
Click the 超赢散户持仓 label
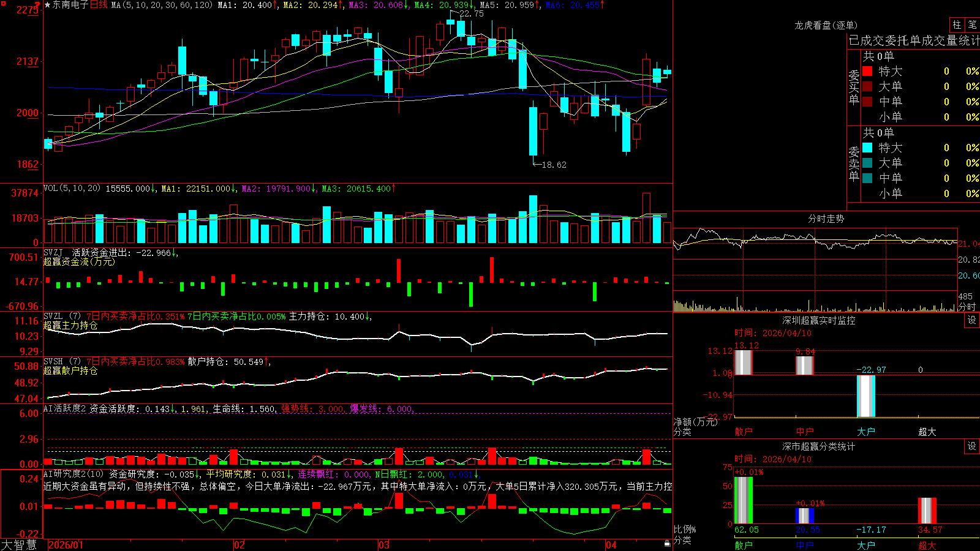click(x=70, y=370)
